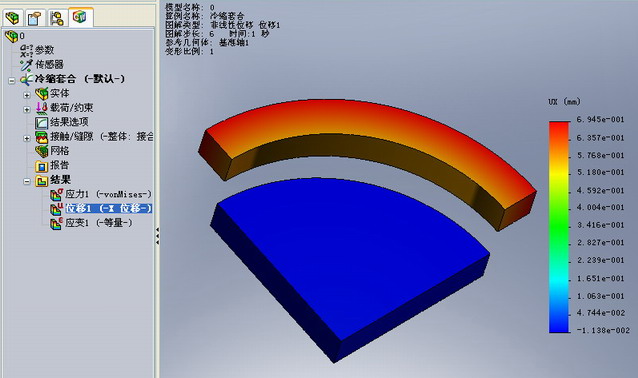
Task: Open the FeatureManager design tree tab
Action: pos(13,17)
